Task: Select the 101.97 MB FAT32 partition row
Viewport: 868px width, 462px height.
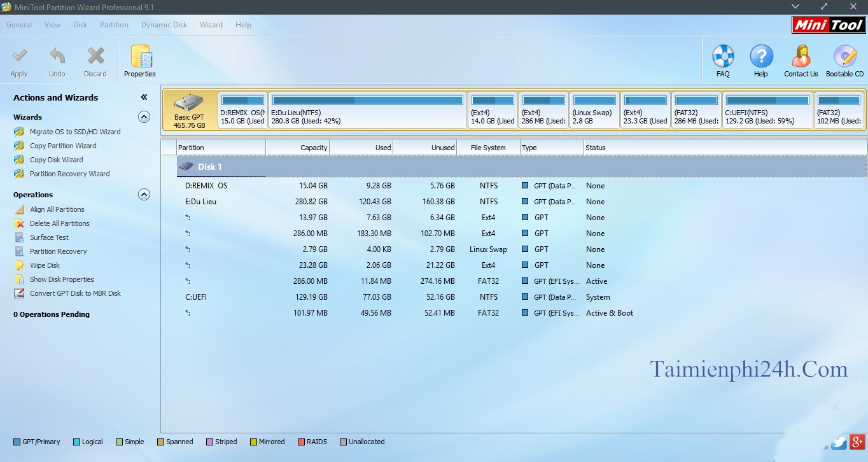Action: click(522, 313)
